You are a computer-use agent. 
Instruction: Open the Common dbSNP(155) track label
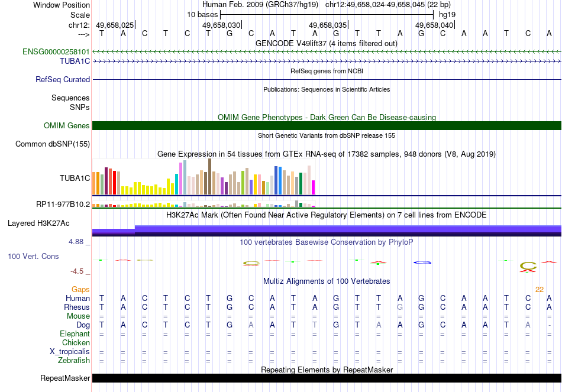coord(53,144)
